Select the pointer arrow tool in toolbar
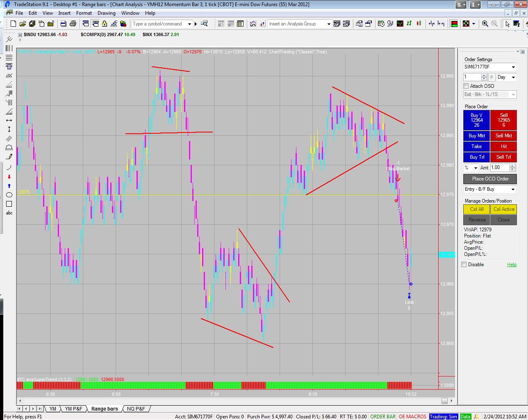 (x=508, y=24)
